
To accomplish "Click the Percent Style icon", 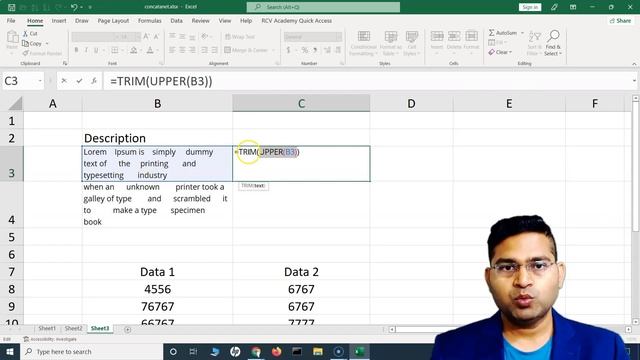I will [304, 50].
